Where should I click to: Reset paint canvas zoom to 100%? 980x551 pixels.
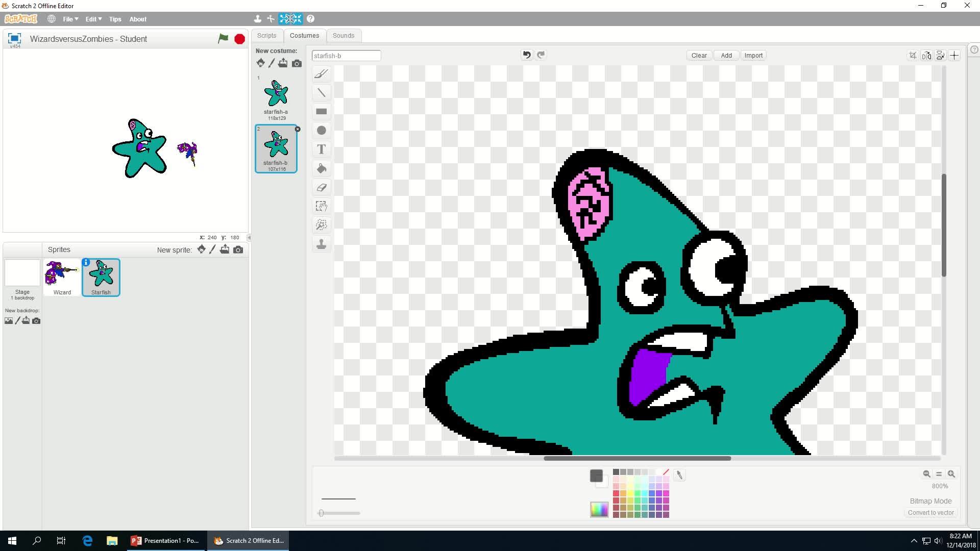[939, 474]
